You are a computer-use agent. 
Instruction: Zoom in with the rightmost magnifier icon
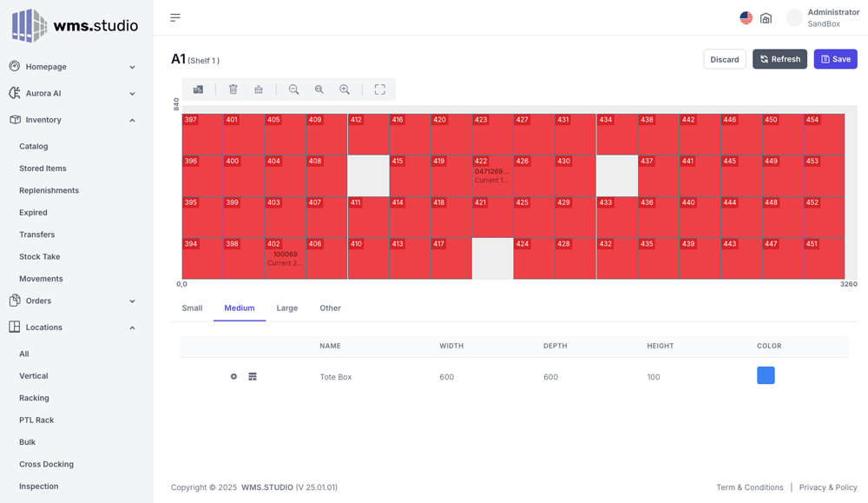click(x=345, y=89)
